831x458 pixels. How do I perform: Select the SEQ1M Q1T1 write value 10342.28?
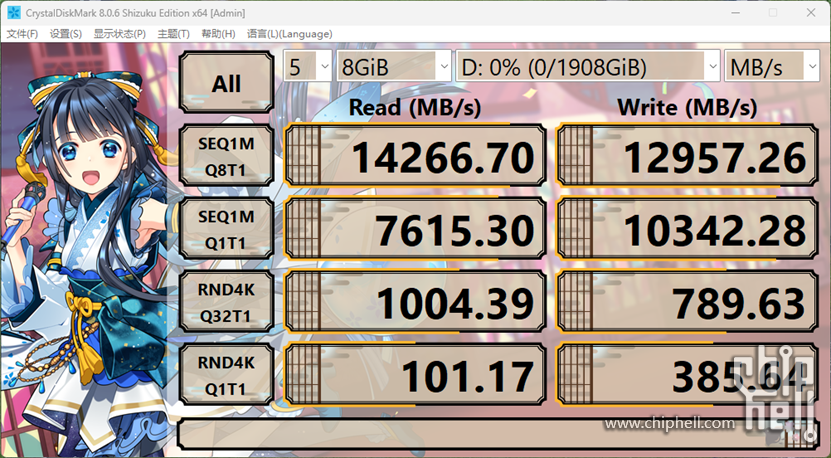point(687,228)
